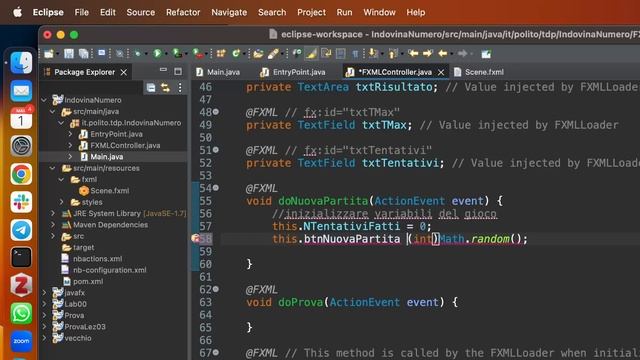Toggle Link with Editor in Package Explorer
Image resolution: width=640 pixels, height=360 pixels.
point(165,87)
